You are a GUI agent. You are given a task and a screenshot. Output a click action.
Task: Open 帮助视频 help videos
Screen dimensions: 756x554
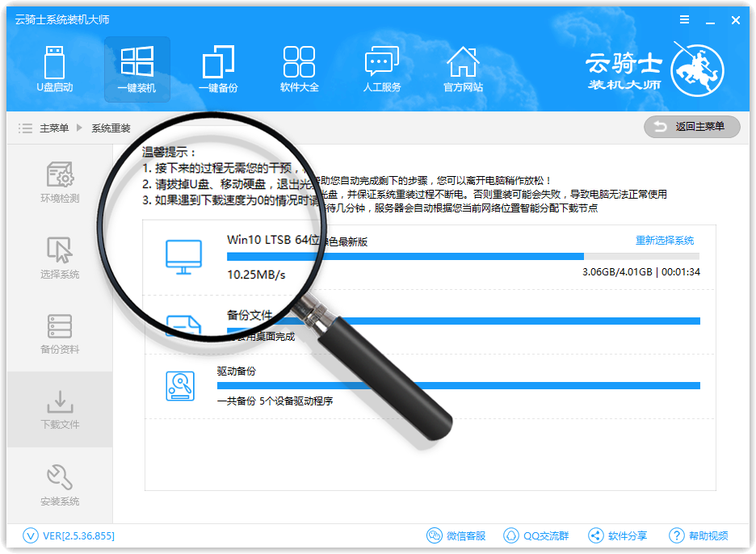699,535
